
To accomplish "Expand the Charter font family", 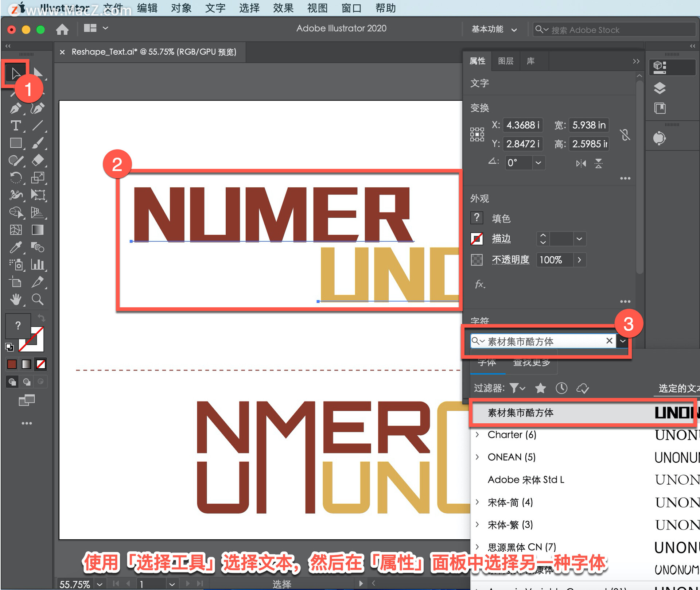I will point(477,435).
